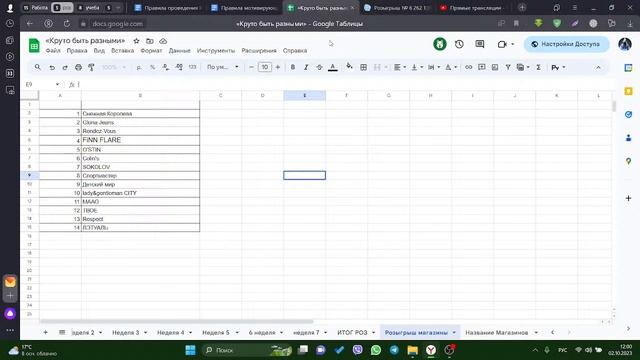Screen dimensions: 640x360
Task: Click the Настройки Доступа button
Action: click(567, 44)
